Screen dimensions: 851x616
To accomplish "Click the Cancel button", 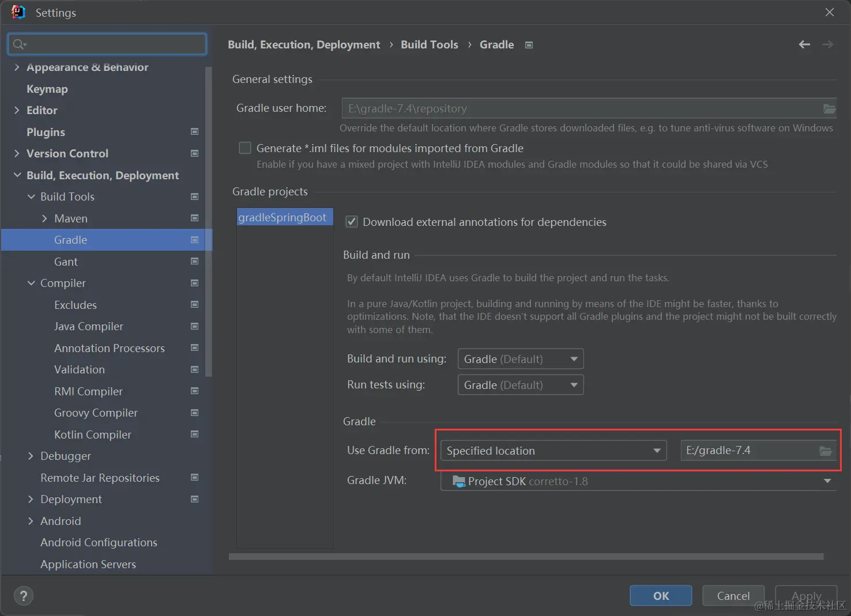I will 733,596.
